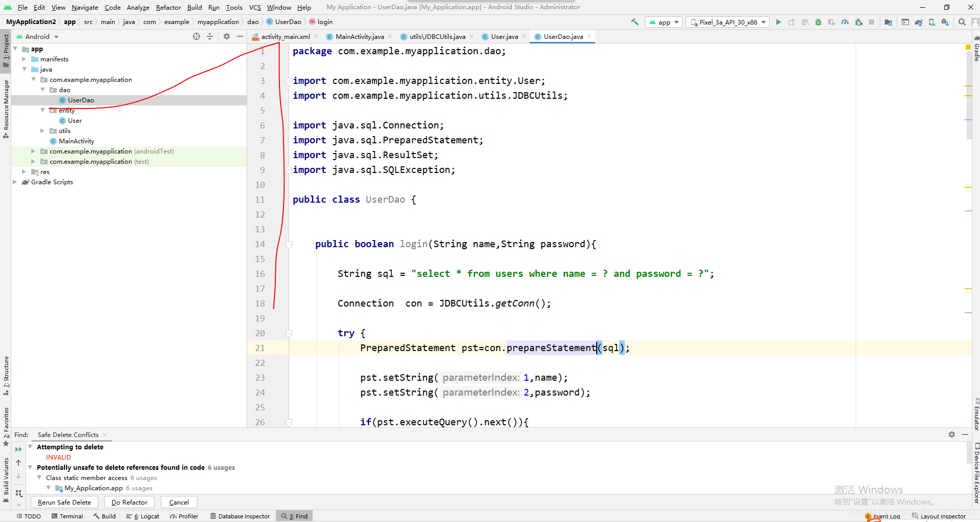Screen dimensions: 980x522
Task: Run the app with the green Run icon
Action: click(x=778, y=22)
